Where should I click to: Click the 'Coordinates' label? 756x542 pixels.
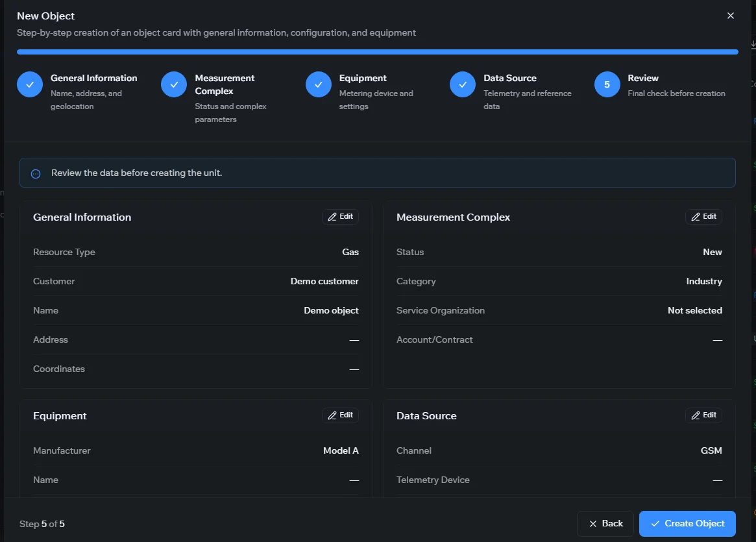pyautogui.click(x=59, y=369)
